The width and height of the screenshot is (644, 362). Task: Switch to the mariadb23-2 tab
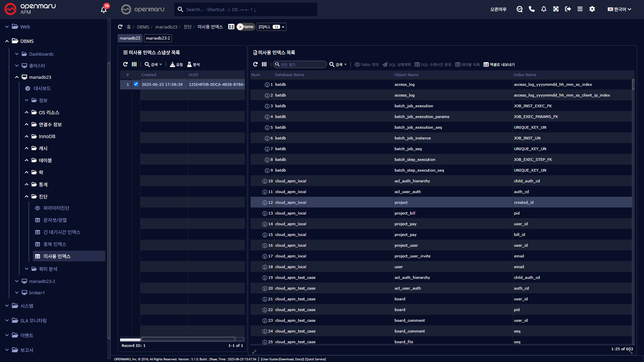pyautogui.click(x=158, y=38)
